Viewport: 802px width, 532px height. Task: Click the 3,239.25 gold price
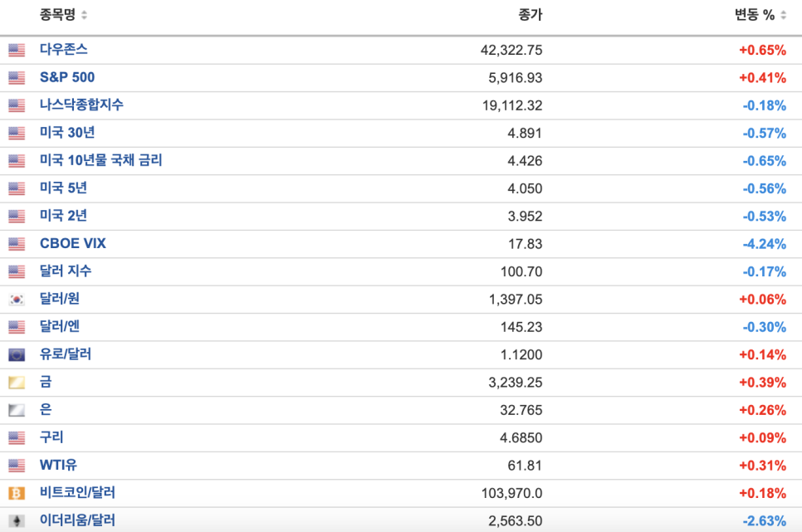pyautogui.click(x=515, y=382)
